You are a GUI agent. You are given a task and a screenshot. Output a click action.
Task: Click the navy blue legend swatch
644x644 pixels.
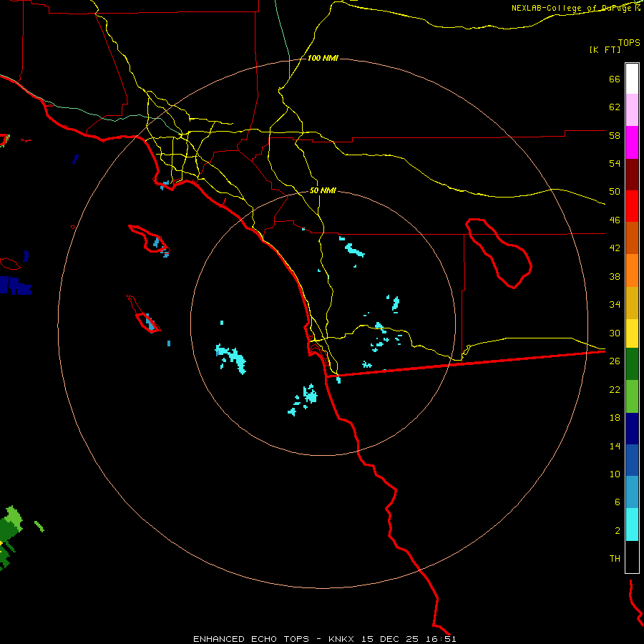pyautogui.click(x=632, y=429)
